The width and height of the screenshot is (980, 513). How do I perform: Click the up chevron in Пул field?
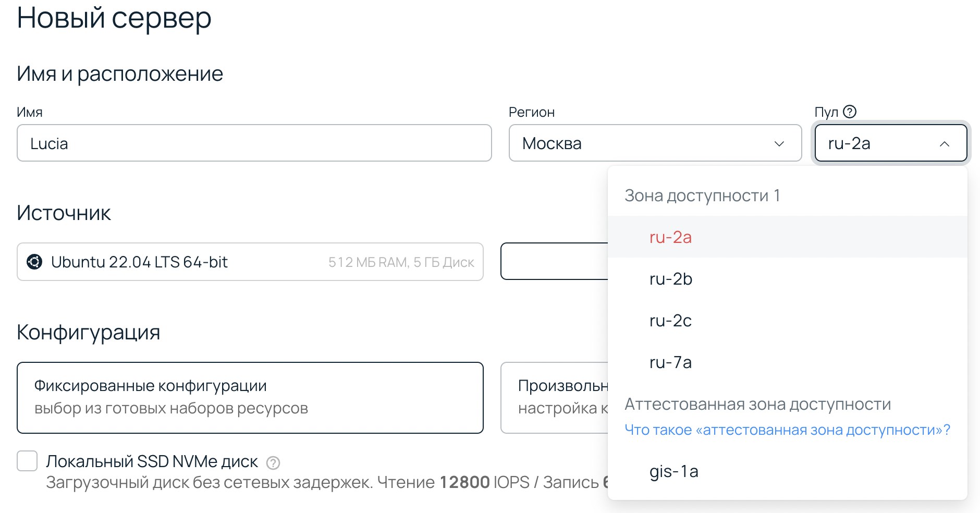(x=945, y=143)
